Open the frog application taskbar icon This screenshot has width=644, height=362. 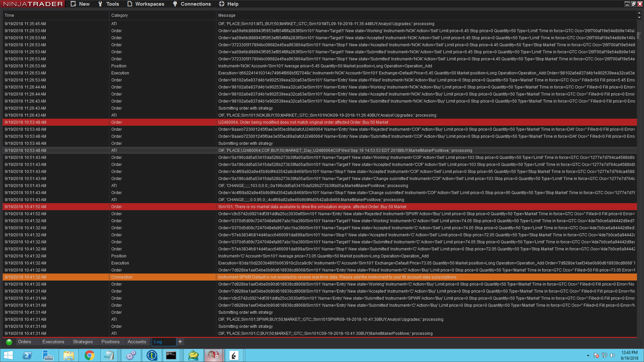pos(193,355)
